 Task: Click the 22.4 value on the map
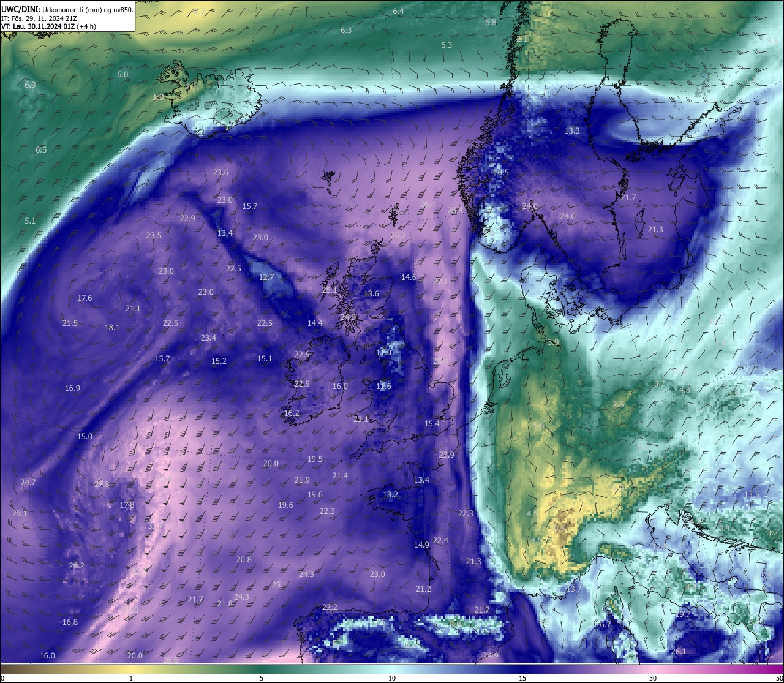[440, 541]
